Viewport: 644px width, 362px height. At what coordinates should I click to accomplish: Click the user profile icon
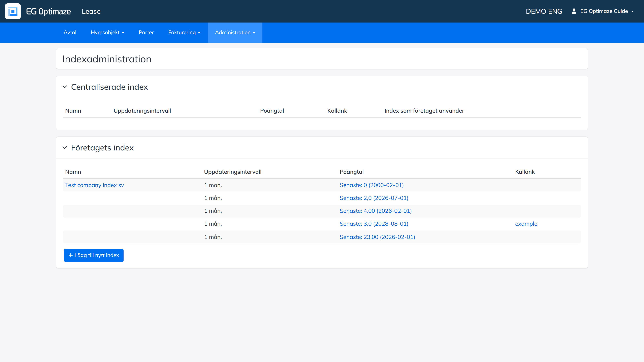(574, 11)
